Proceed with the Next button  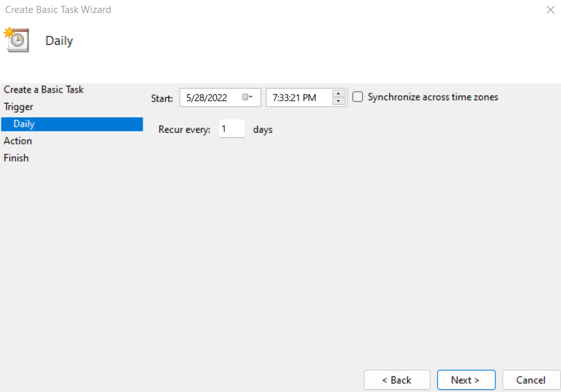pyautogui.click(x=466, y=380)
